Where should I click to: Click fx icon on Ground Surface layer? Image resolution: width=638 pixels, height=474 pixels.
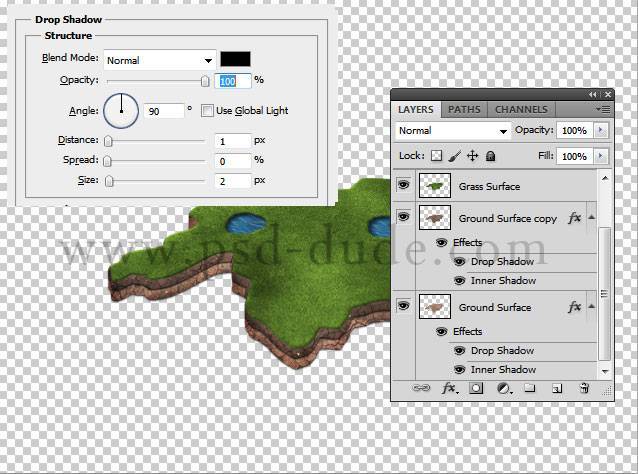click(575, 307)
